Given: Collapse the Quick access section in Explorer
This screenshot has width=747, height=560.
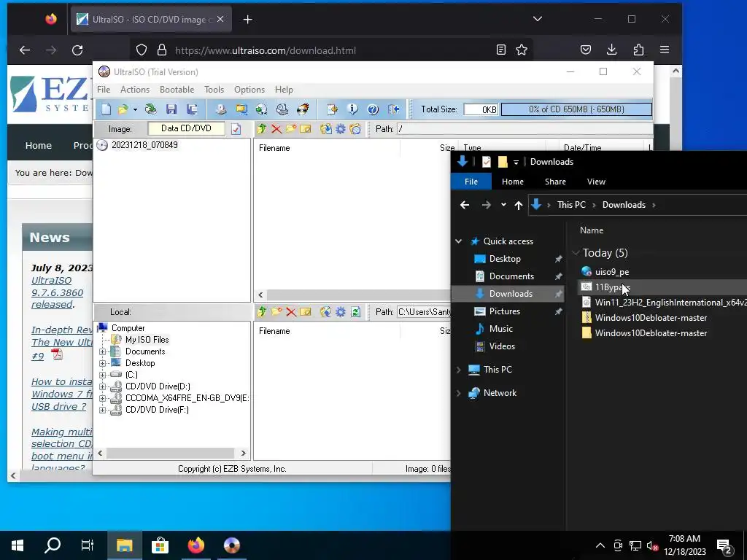Looking at the screenshot, I should tap(458, 241).
